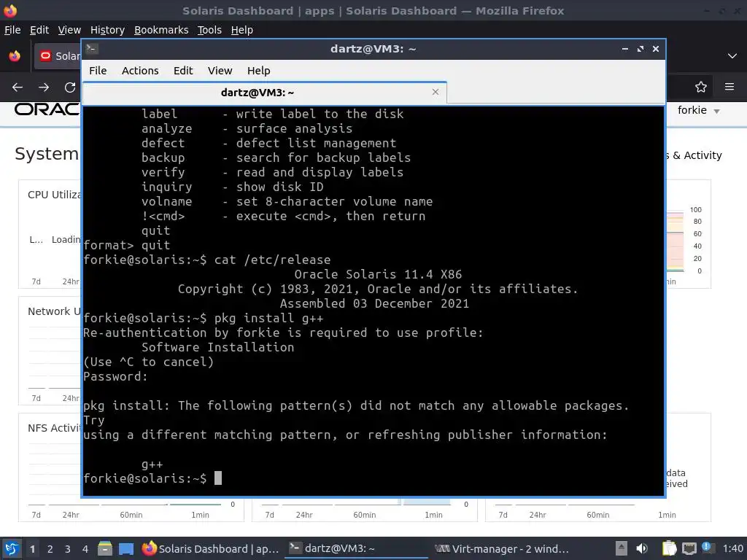The height and width of the screenshot is (560, 747).
Task: Open the Firefox hamburger application menu
Action: coord(729,87)
